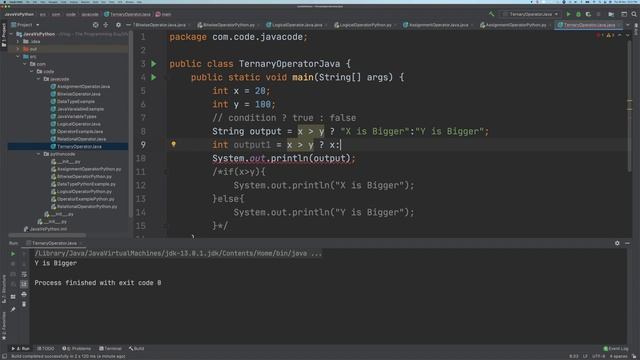
Task: Open the Project view dropdown
Action: (25, 25)
